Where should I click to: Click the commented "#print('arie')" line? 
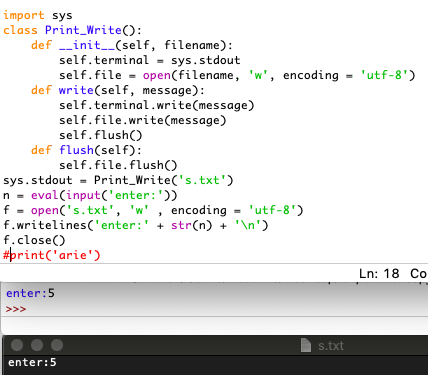(x=52, y=255)
